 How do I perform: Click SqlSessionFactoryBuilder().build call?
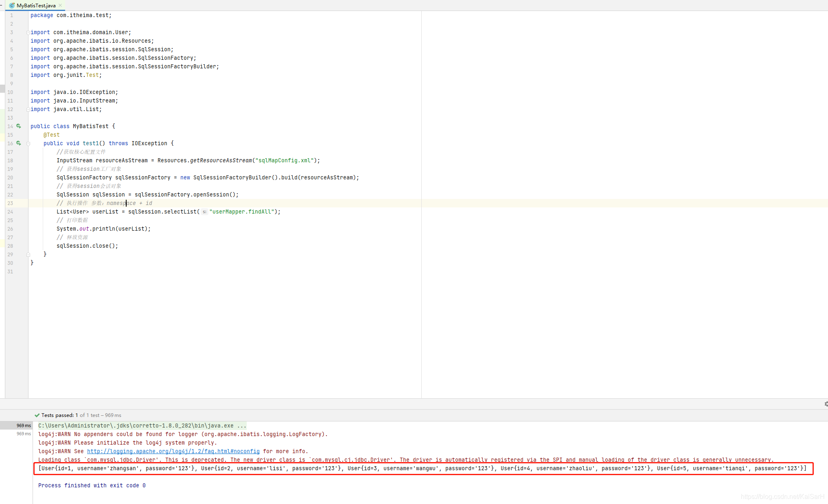click(x=276, y=177)
